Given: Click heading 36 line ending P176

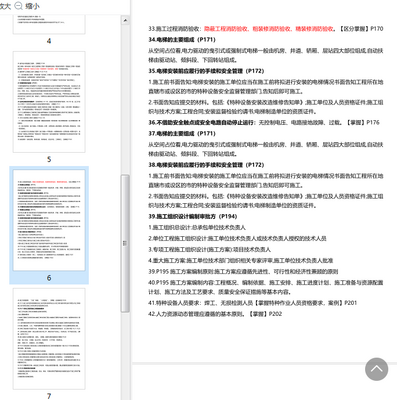Looking at the screenshot, I should (264, 122).
